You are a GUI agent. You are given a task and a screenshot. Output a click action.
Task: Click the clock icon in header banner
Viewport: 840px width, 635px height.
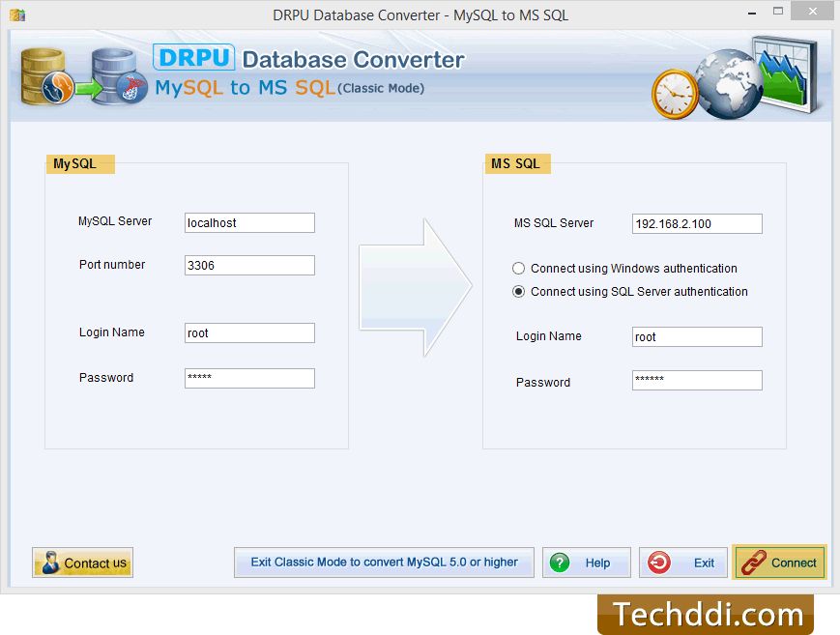click(674, 94)
